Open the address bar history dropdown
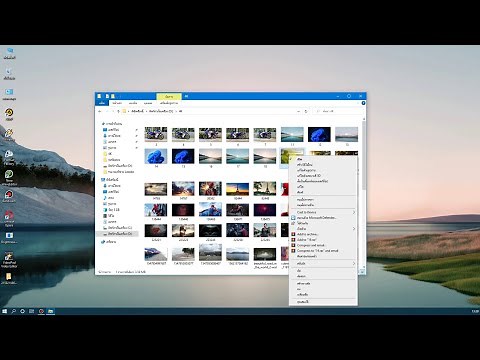Image resolution: width=480 pixels, height=360 pixels. (298, 111)
